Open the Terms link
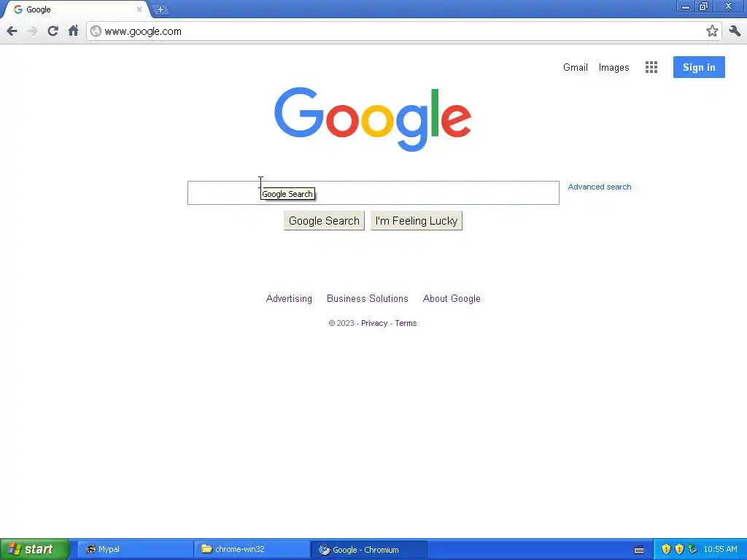 (x=406, y=323)
